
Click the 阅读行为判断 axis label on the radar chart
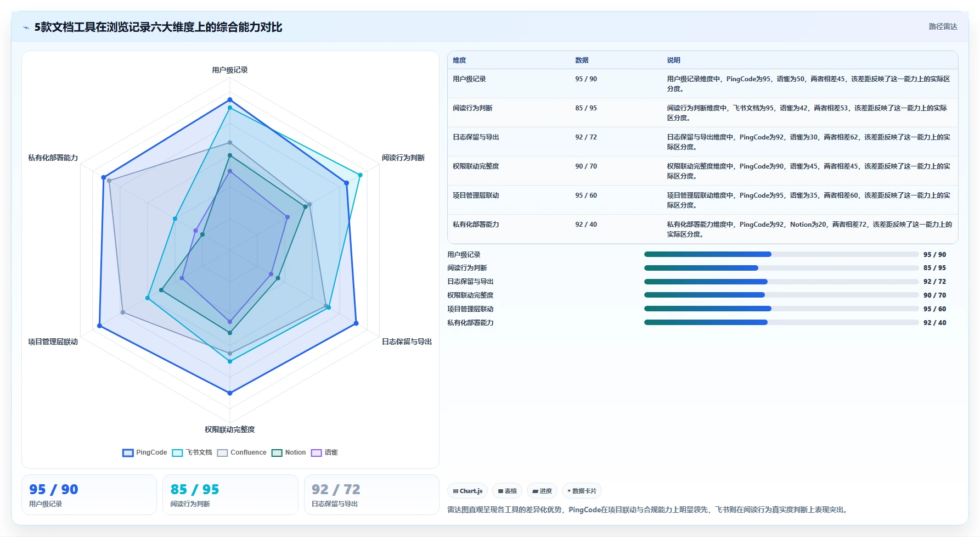[403, 158]
